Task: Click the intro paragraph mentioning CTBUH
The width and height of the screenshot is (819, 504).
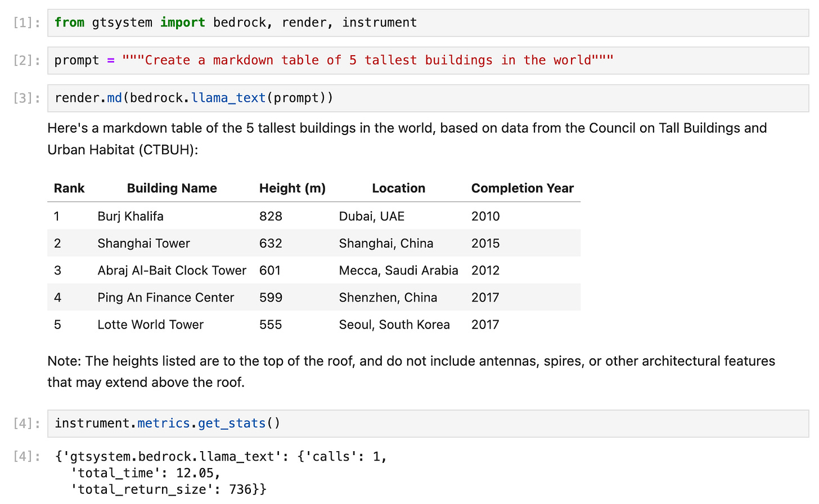Action: point(407,139)
